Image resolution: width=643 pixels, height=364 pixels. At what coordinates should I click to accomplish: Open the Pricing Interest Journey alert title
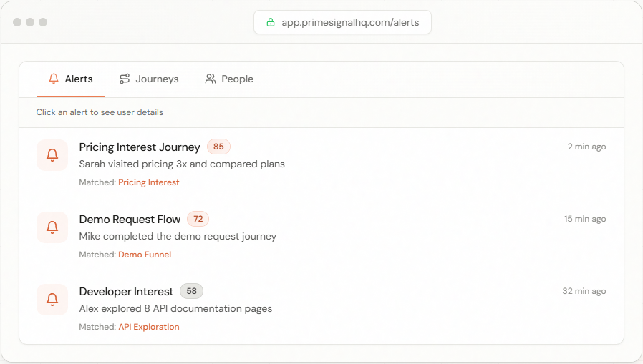click(140, 147)
